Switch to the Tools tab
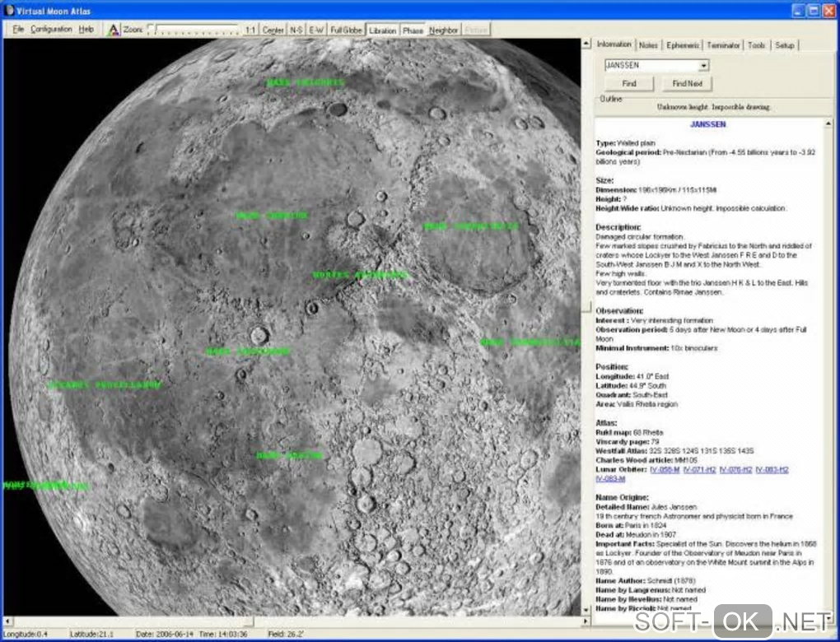The width and height of the screenshot is (840, 642). [757, 45]
